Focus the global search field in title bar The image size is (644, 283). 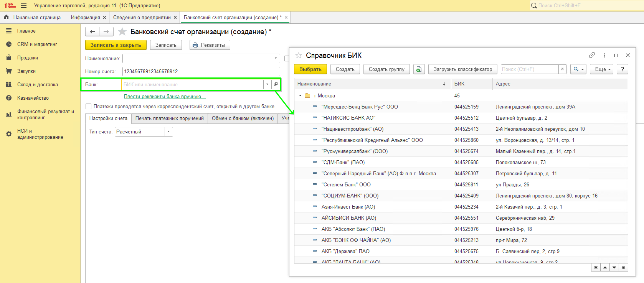586,5
